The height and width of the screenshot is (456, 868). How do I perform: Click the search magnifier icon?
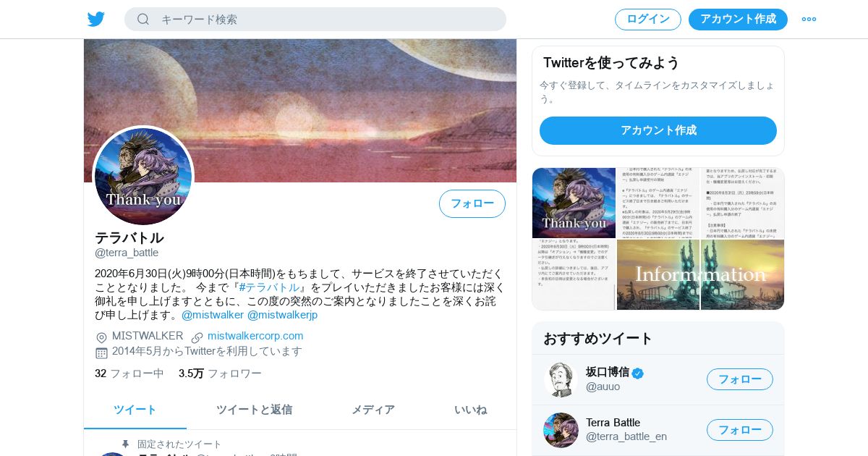click(143, 19)
